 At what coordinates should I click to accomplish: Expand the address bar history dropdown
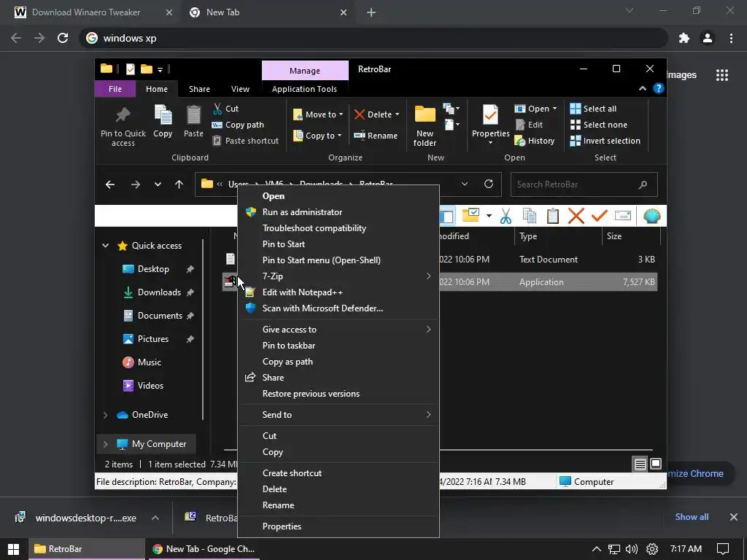[465, 184]
